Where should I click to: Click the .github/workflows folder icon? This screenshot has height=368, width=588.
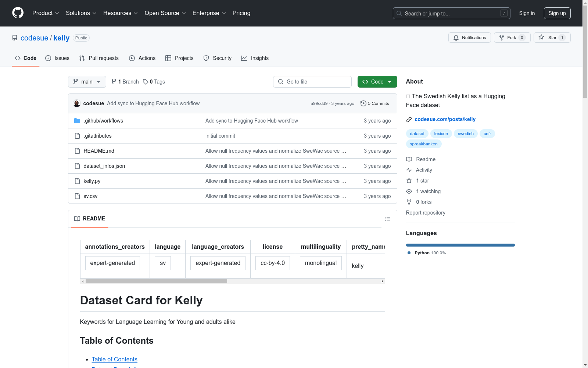(77, 121)
